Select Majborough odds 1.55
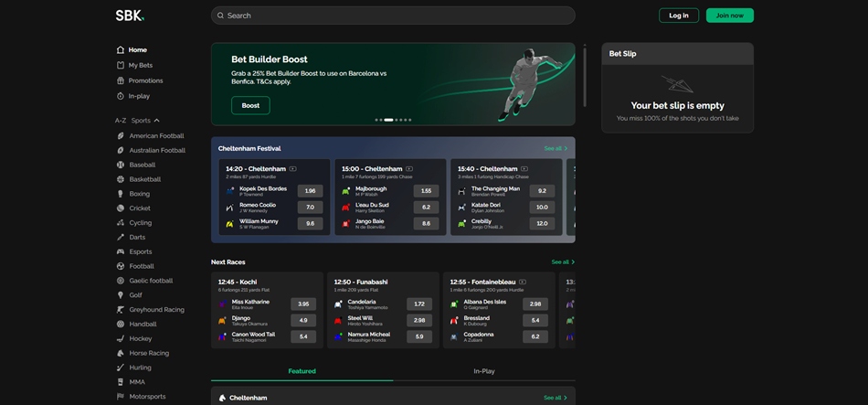 [427, 191]
